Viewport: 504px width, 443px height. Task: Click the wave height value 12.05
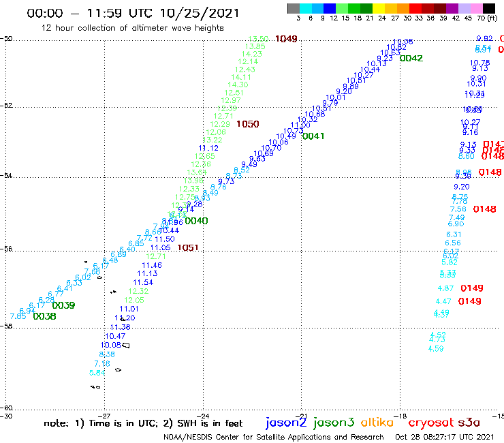click(134, 300)
